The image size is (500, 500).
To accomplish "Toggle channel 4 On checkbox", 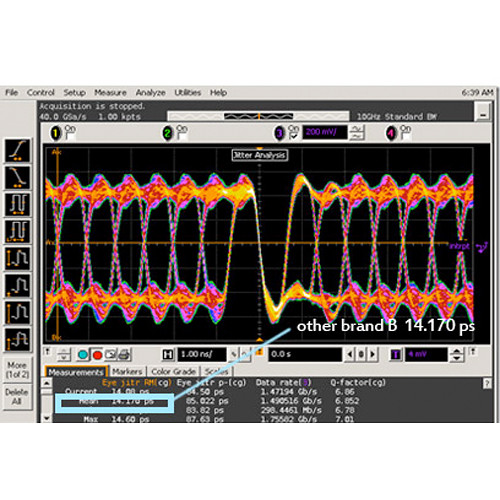I will pyautogui.click(x=405, y=137).
